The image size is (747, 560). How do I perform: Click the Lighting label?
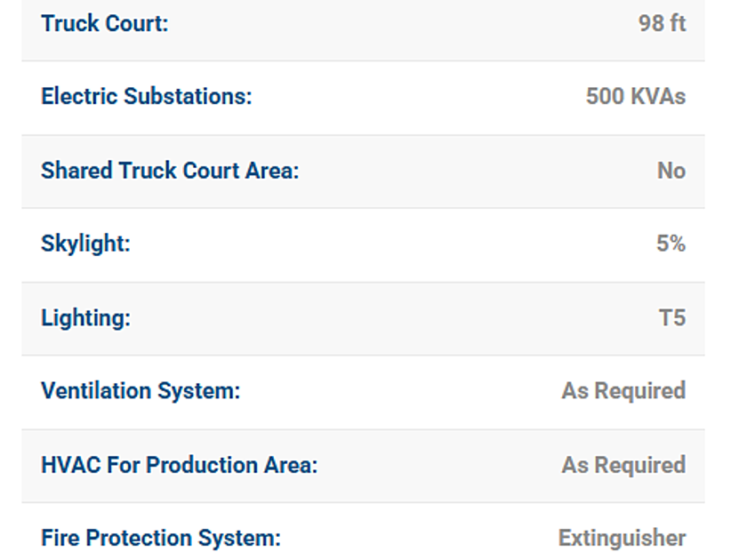pos(85,318)
